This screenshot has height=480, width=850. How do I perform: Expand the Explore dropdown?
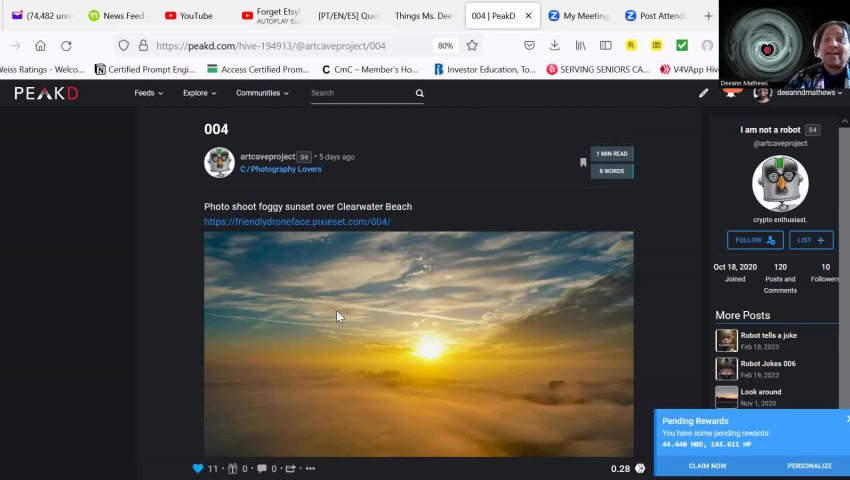coord(199,93)
